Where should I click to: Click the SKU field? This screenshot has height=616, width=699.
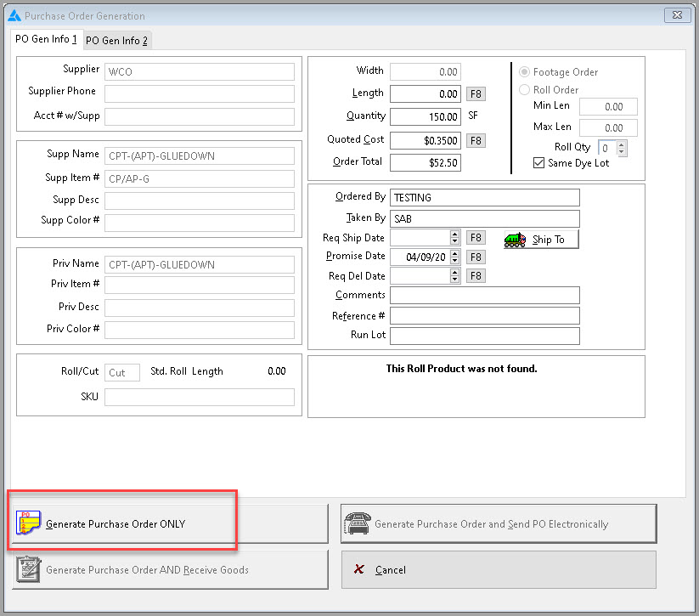tap(200, 397)
